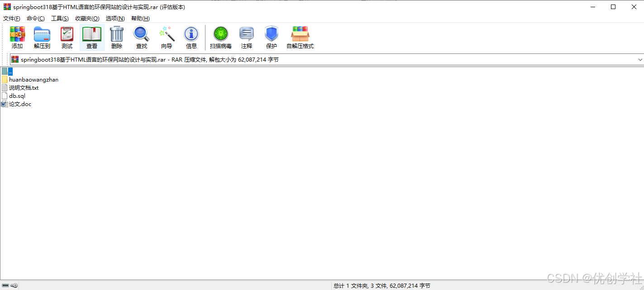Open the File (文件) menu
Image resolution: width=644 pixels, height=290 pixels.
coord(12,18)
